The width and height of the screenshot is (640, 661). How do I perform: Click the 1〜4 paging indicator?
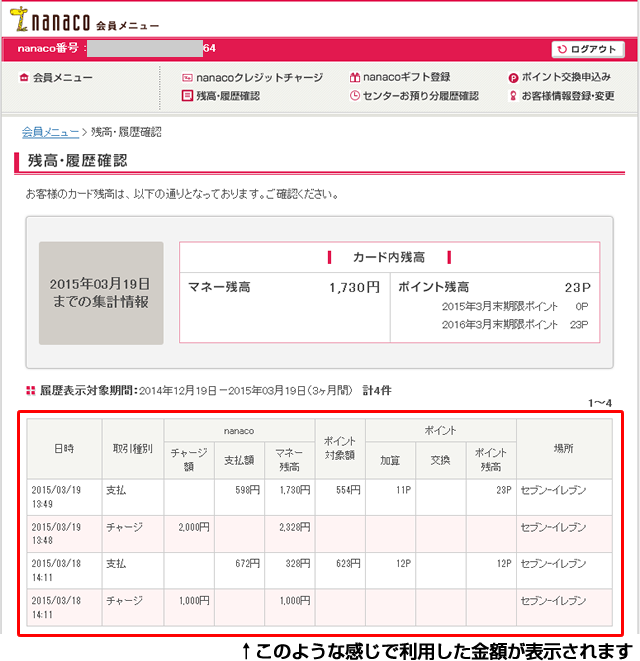pos(600,403)
